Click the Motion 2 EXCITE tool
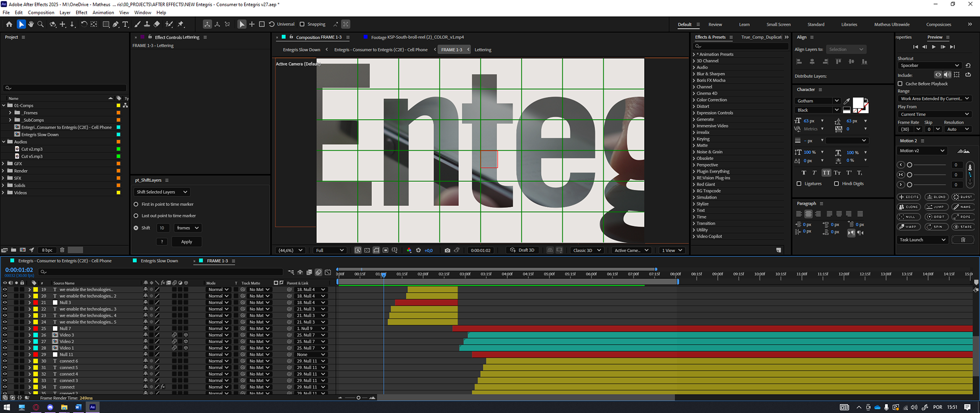The height and width of the screenshot is (413, 980). pyautogui.click(x=909, y=197)
